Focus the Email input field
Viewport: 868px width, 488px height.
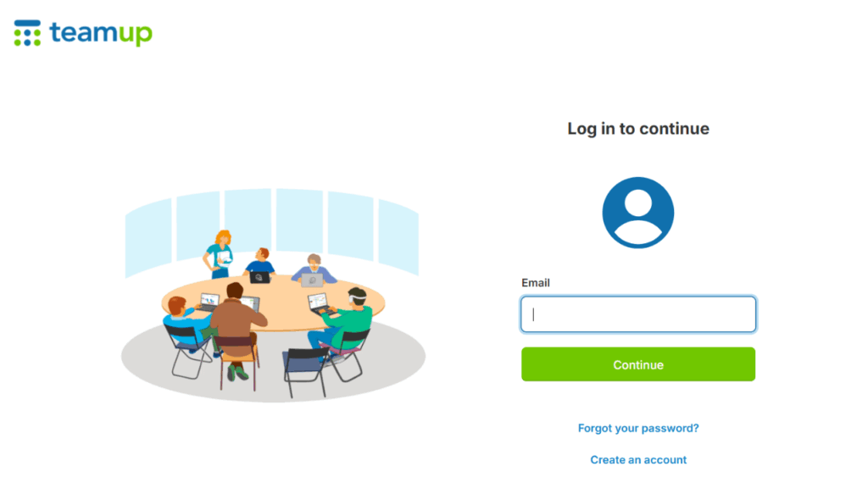tap(637, 314)
